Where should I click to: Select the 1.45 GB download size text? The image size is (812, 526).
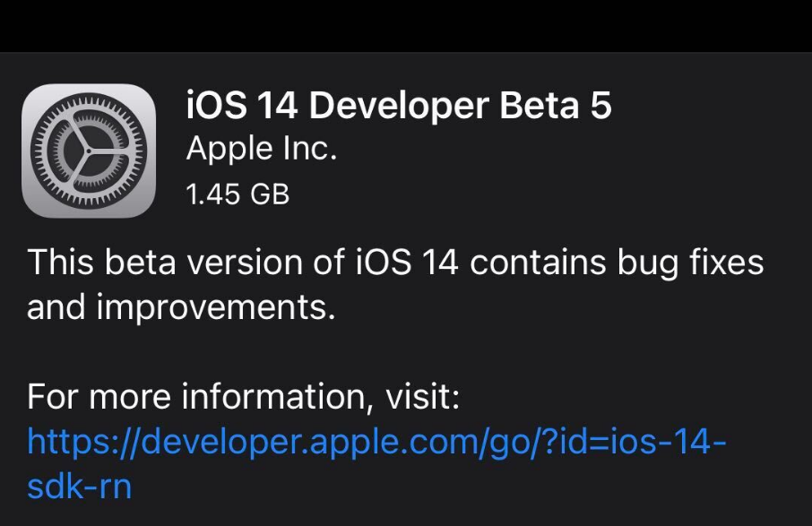pos(237,193)
